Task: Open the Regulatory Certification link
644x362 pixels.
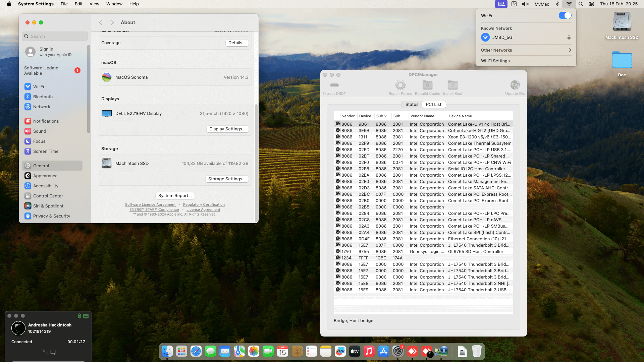Action: (x=204, y=204)
